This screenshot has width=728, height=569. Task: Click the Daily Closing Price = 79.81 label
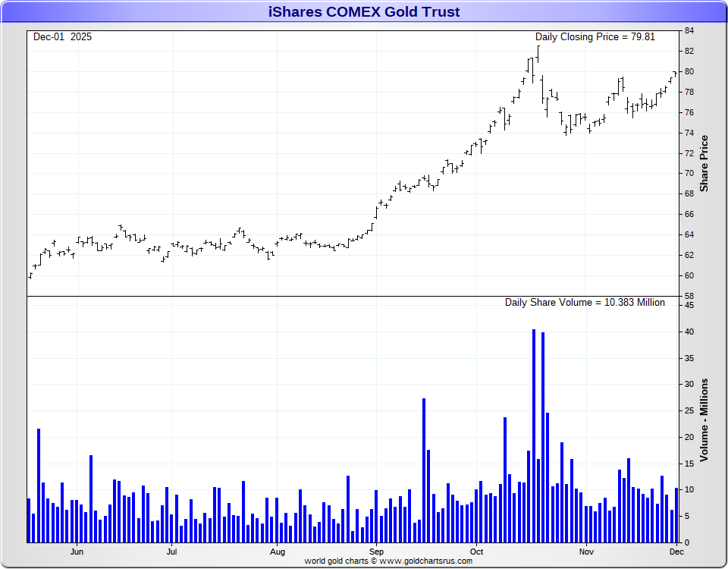(595, 36)
